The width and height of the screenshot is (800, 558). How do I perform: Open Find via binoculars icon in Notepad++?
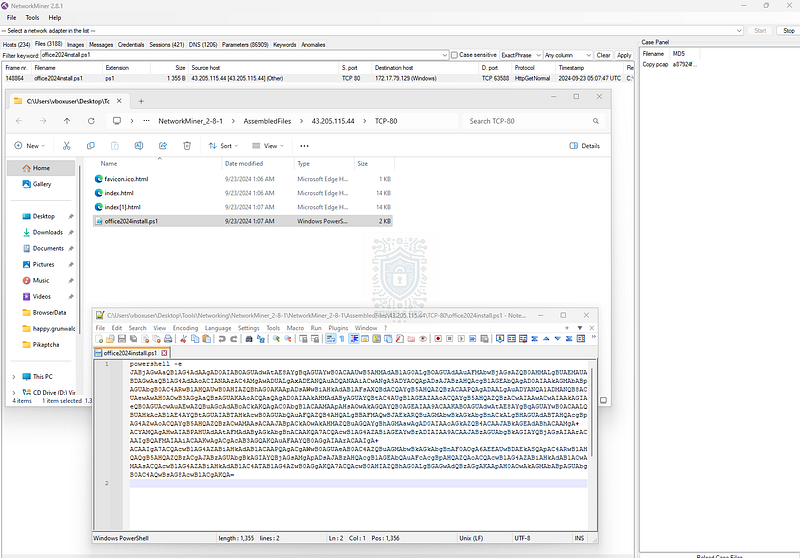click(249, 339)
